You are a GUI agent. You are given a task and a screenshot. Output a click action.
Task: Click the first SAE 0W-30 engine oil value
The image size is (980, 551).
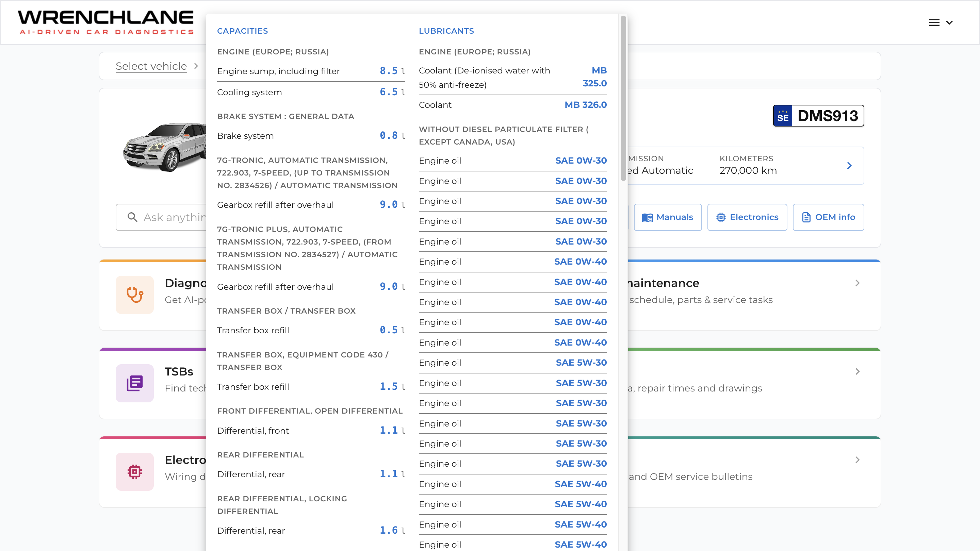[581, 161]
